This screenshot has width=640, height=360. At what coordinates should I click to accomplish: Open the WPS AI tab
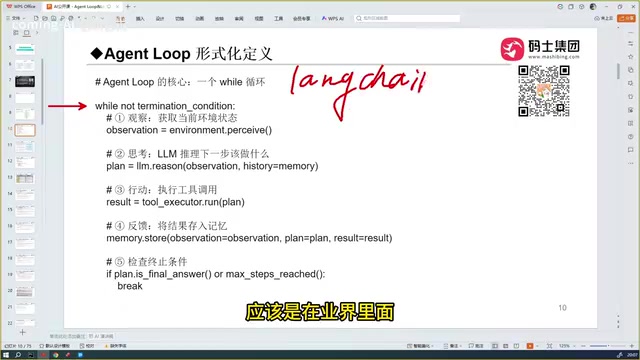(333, 19)
